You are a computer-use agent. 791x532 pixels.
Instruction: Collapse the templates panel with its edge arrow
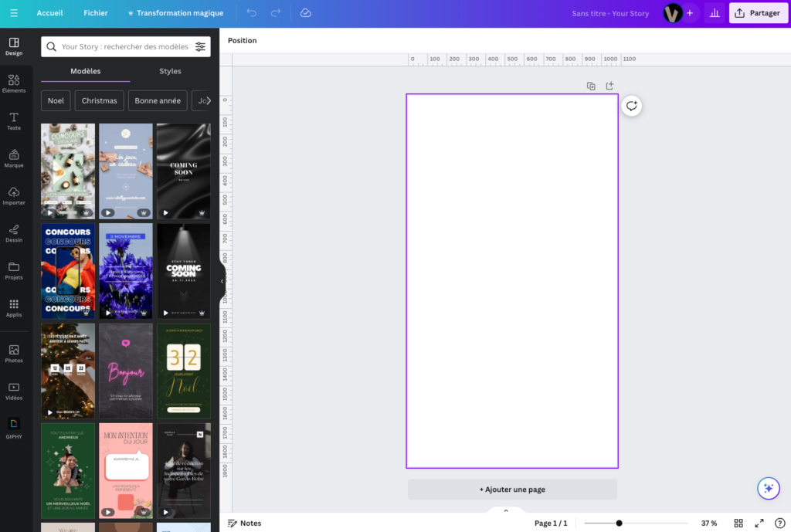[x=222, y=282]
